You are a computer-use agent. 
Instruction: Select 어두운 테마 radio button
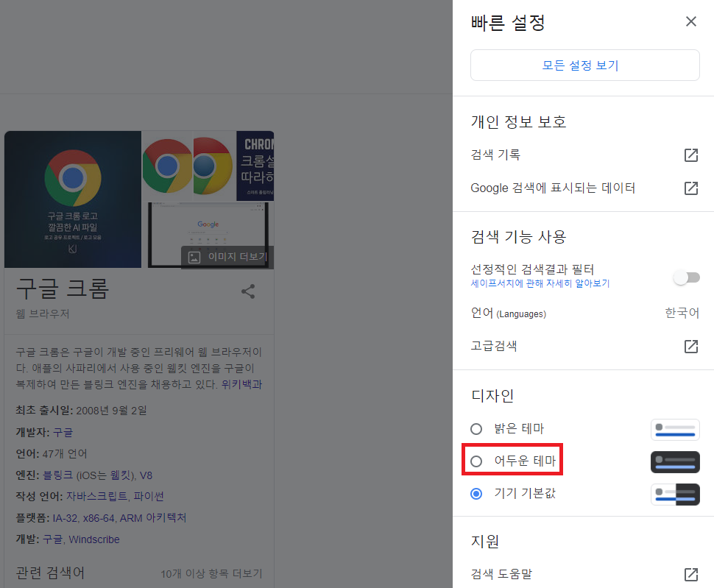pyautogui.click(x=476, y=461)
